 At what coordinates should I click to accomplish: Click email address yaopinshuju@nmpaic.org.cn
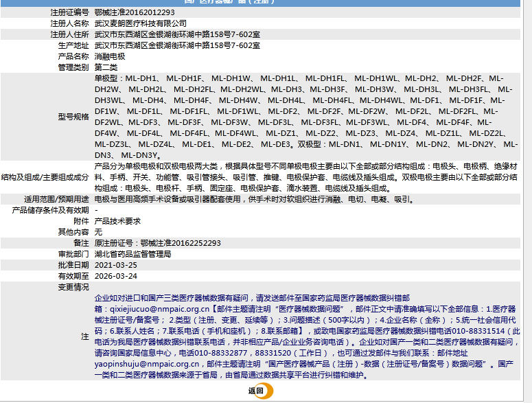click(147, 364)
